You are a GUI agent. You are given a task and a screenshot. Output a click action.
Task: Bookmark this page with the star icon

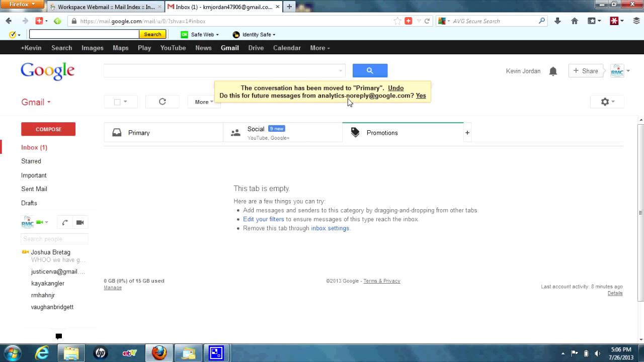(397, 21)
